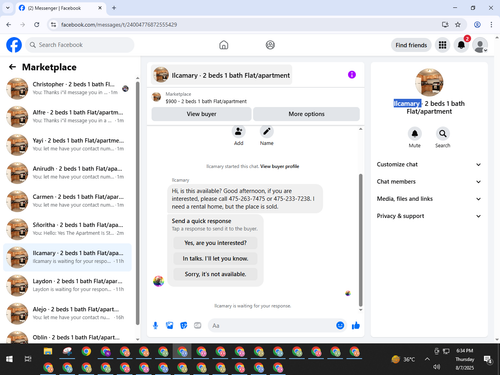
Task: Send quick response 'Sorry, it's not available.'
Action: (x=215, y=274)
